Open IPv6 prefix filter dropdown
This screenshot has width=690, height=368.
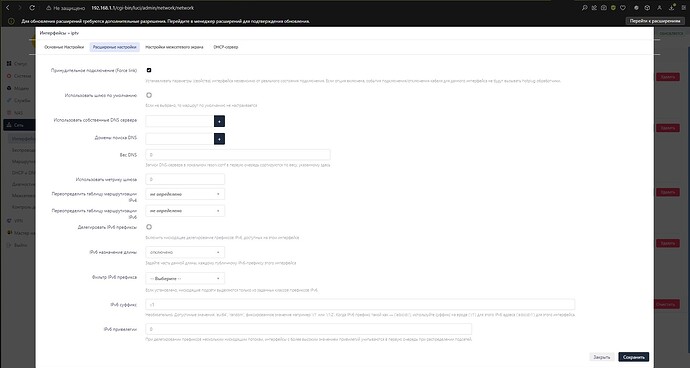click(185, 279)
